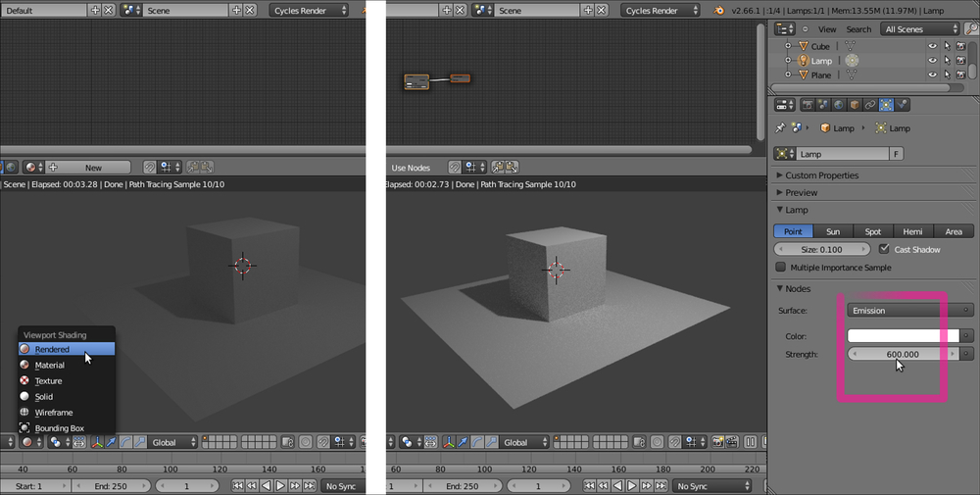Toggle the Cast Shadow checkbox
Image resolution: width=980 pixels, height=495 pixels.
tap(886, 249)
